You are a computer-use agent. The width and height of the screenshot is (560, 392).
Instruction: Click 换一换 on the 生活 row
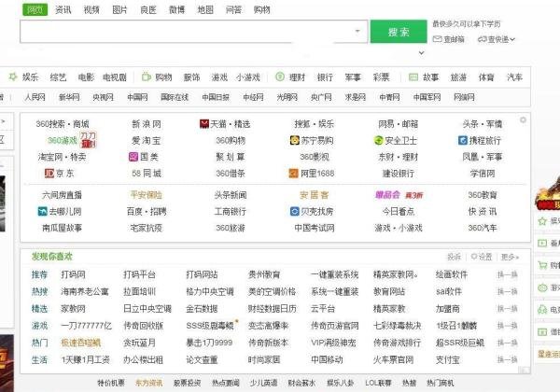(x=508, y=359)
